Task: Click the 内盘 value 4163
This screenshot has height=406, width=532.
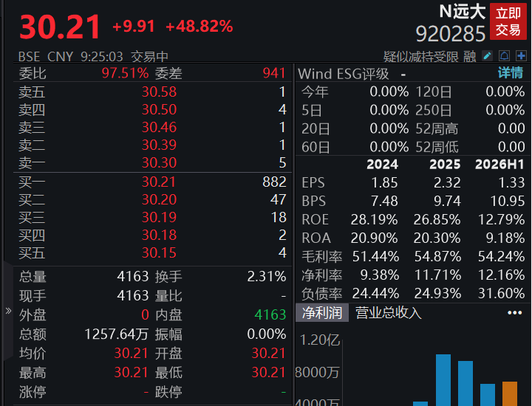Action: pyautogui.click(x=270, y=315)
